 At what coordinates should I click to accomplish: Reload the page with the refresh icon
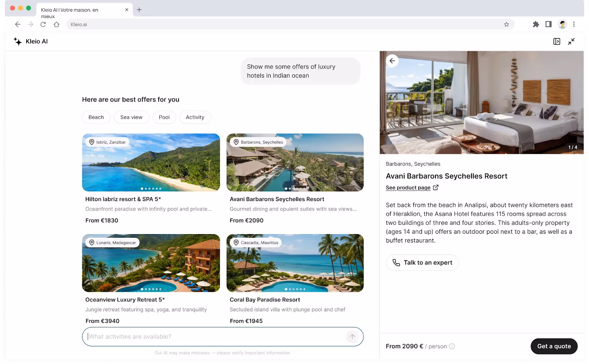coord(43,24)
